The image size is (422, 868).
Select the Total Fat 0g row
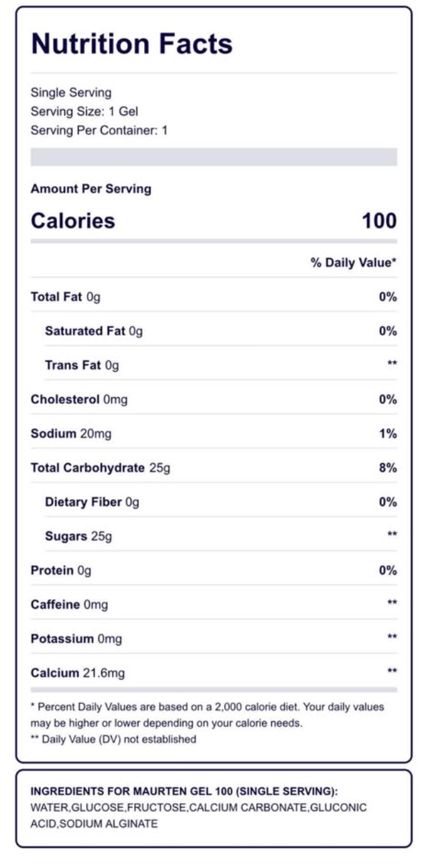[66, 297]
